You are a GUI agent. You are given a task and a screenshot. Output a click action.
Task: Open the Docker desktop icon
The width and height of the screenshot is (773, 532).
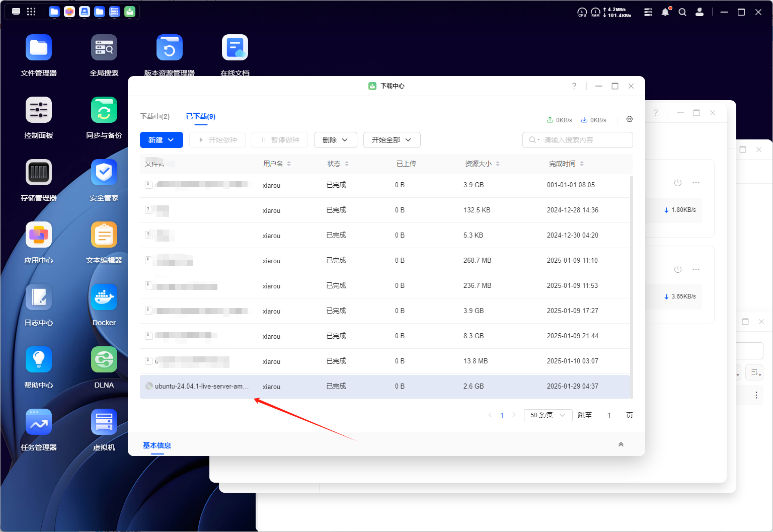point(104,297)
